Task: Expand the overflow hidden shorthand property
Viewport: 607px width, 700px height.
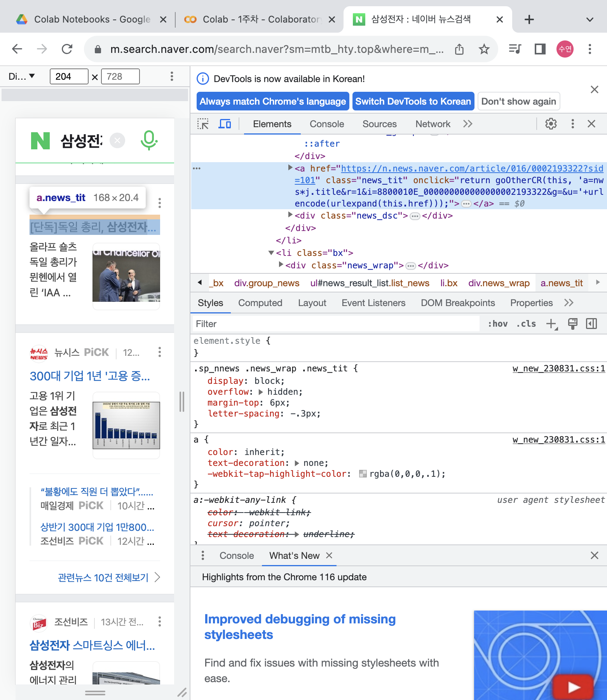Action: pos(261,392)
